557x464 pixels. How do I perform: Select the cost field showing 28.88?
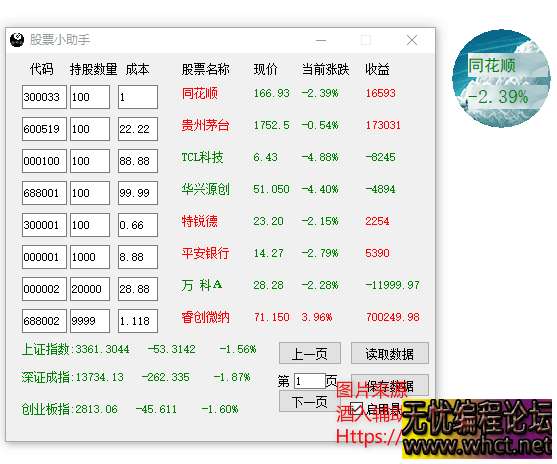tap(138, 289)
